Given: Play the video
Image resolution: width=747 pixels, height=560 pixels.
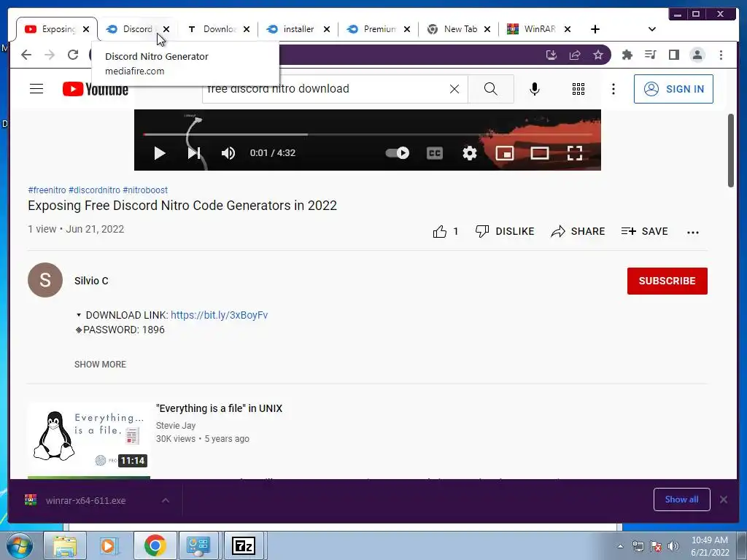Looking at the screenshot, I should 160,153.
